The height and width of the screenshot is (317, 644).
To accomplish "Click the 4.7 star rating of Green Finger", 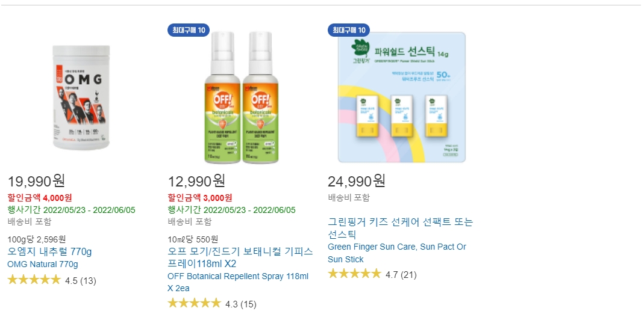I will [x=354, y=274].
